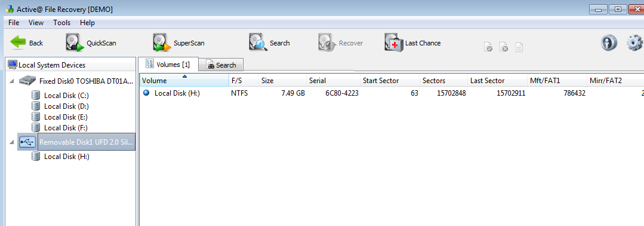This screenshot has height=226, width=644.
Task: Click the Local System Devices computer icon
Action: pos(13,65)
